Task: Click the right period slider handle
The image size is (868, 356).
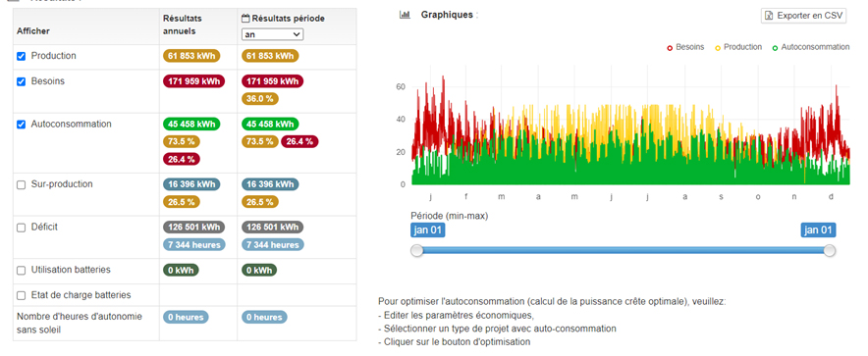Action: [x=830, y=251]
